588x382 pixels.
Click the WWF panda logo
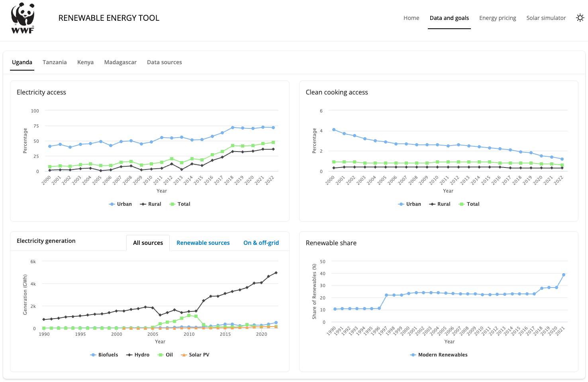[23, 18]
